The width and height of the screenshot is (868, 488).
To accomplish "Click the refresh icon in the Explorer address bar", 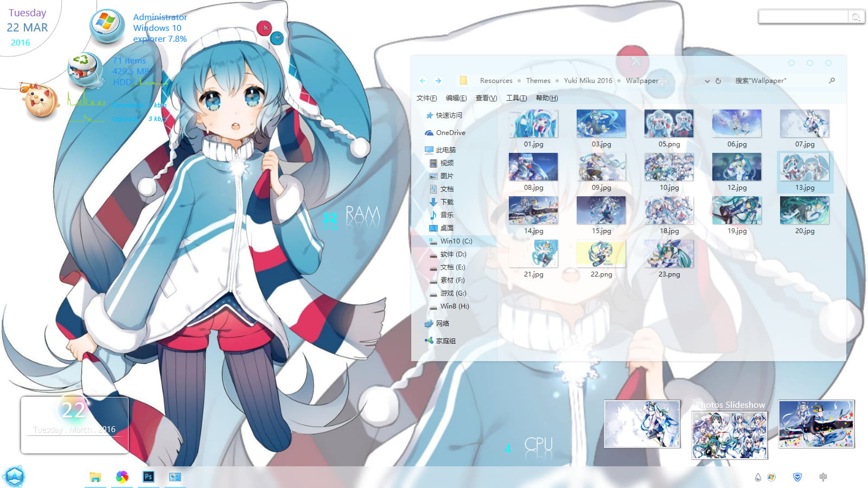I will click(x=717, y=80).
